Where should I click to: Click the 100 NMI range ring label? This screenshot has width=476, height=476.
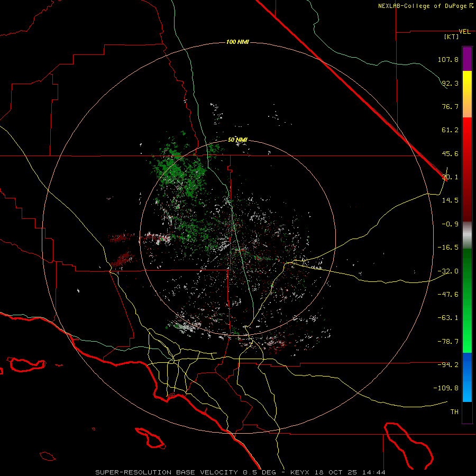[237, 42]
